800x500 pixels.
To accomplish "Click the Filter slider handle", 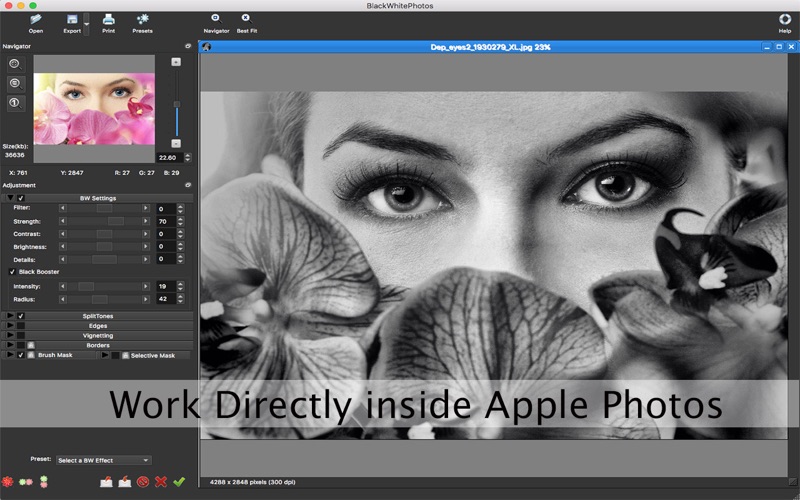I will (x=105, y=208).
